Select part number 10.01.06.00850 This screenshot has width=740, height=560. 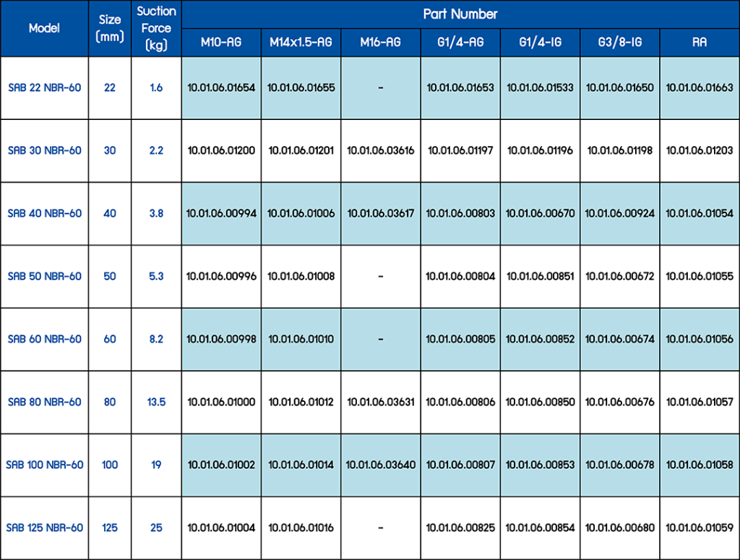(540, 402)
